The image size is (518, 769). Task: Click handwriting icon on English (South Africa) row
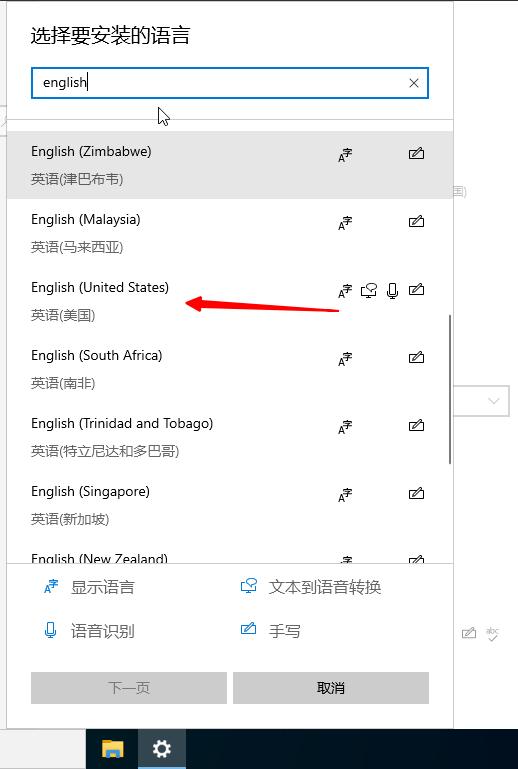pos(416,358)
